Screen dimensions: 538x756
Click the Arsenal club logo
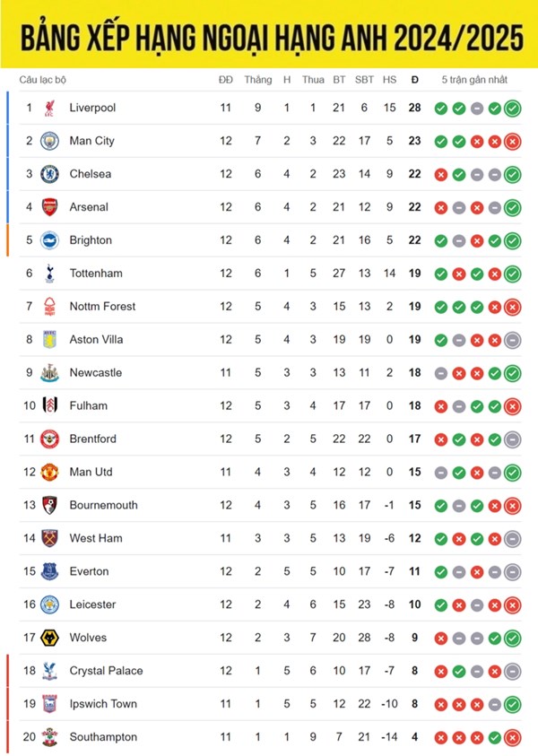point(49,207)
